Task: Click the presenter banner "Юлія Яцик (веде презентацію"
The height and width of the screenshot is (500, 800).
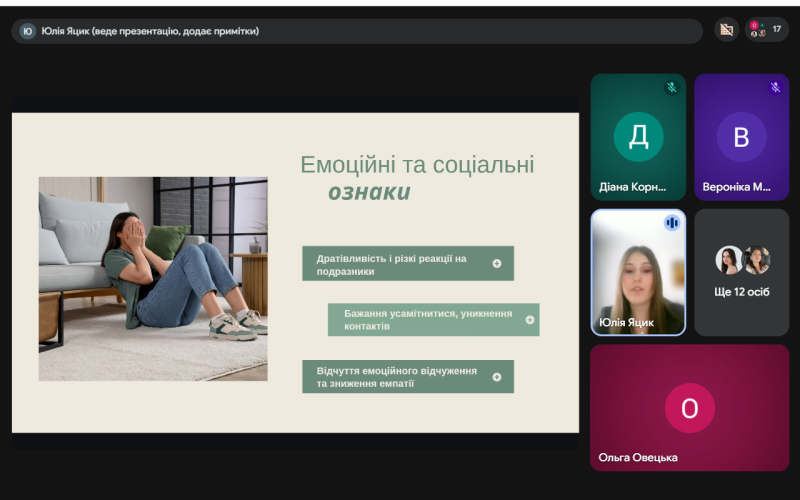Action: [150, 31]
